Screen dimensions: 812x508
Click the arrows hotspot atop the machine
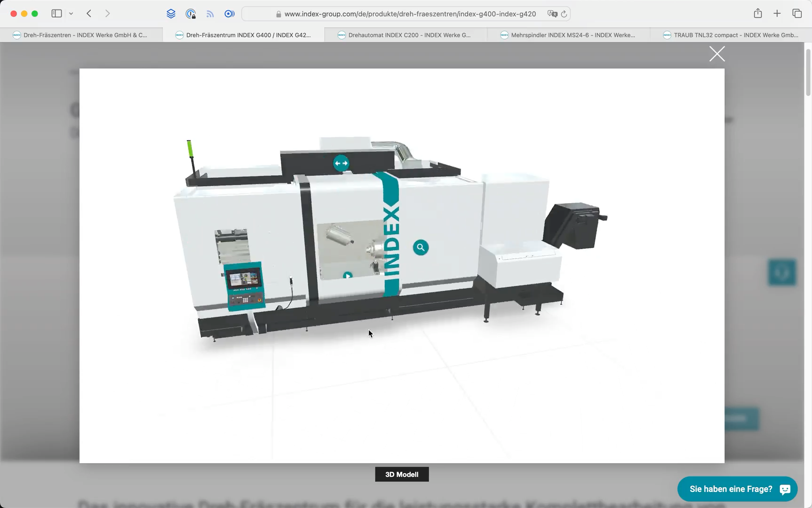click(342, 163)
